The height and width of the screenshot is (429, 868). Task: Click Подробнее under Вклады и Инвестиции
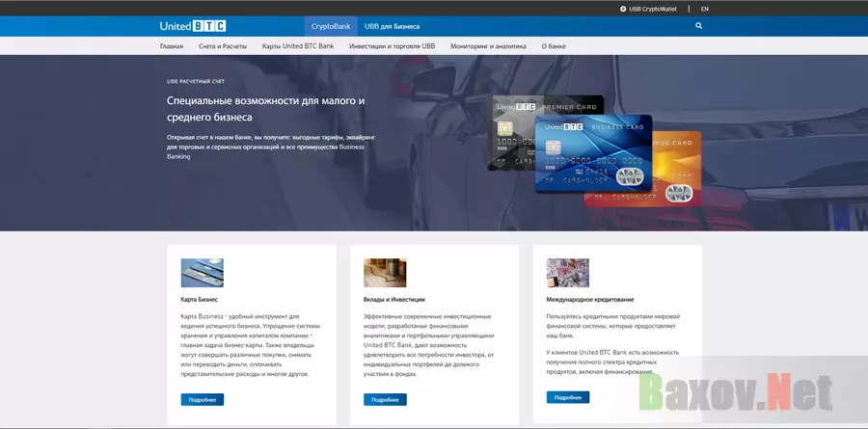pyautogui.click(x=385, y=400)
